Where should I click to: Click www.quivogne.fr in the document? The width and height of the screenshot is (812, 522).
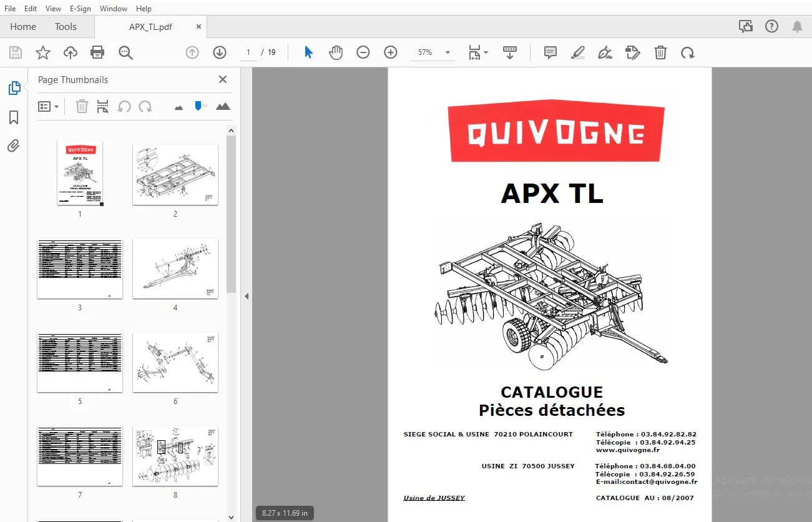627,450
